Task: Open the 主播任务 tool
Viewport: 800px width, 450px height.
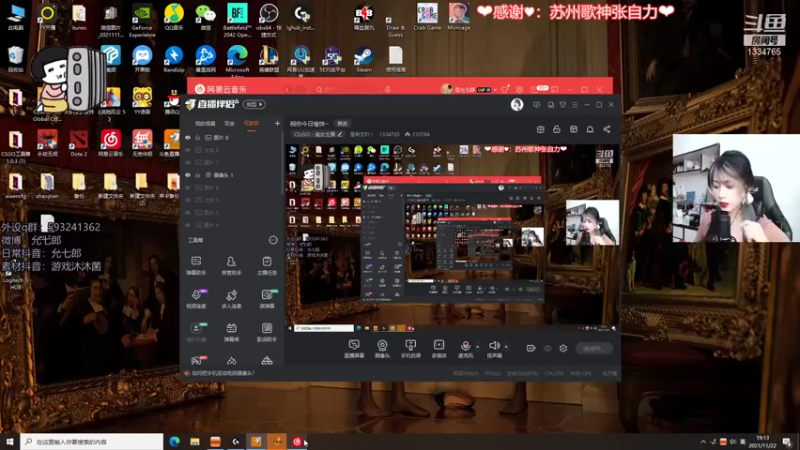Action: pyautogui.click(x=266, y=266)
